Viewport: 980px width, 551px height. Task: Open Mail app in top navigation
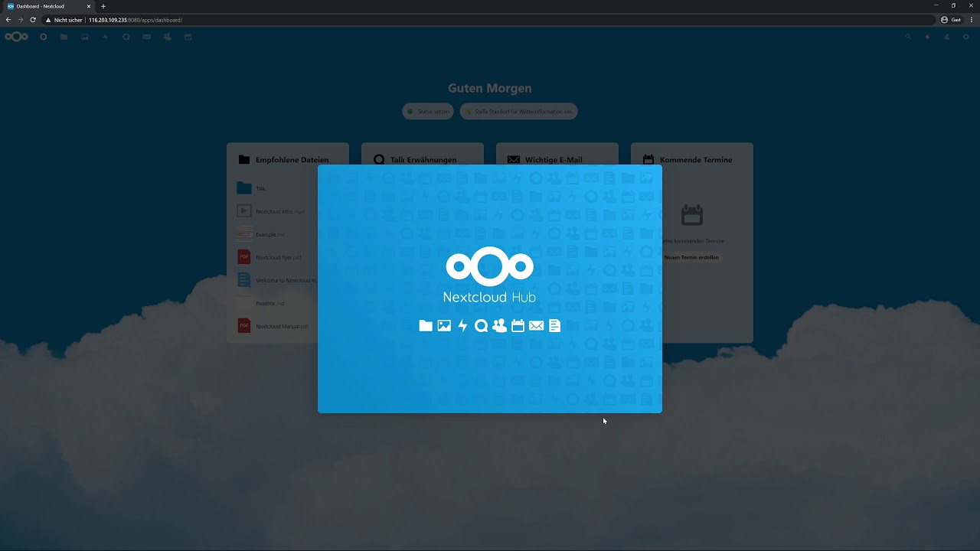146,37
